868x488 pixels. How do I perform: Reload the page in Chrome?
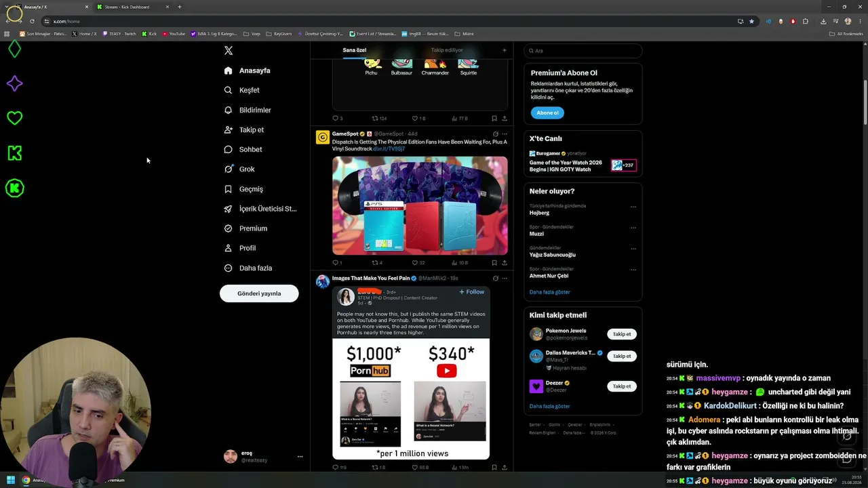32,21
